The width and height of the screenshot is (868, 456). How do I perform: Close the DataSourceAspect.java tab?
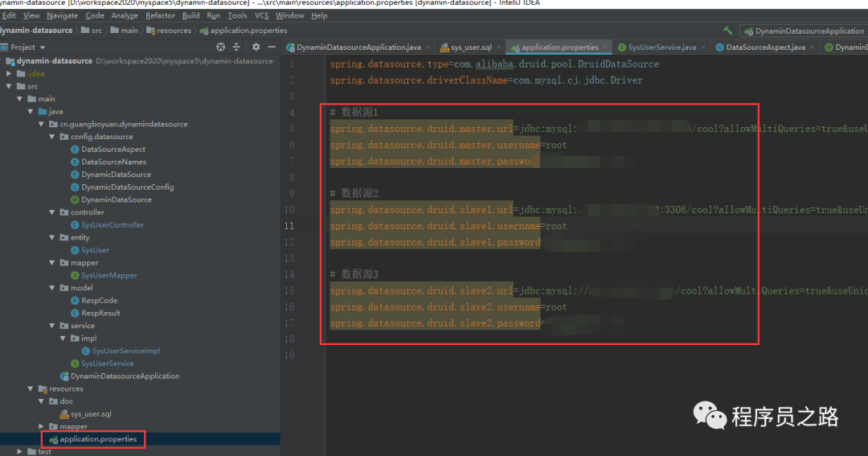[812, 47]
